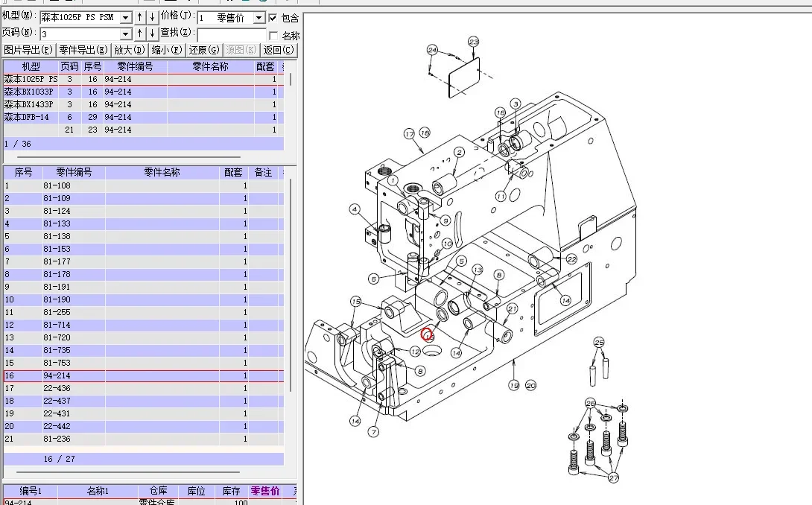Click the down arrow next to 页码
Image resolution: width=812 pixels, height=505 pixels.
click(152, 34)
